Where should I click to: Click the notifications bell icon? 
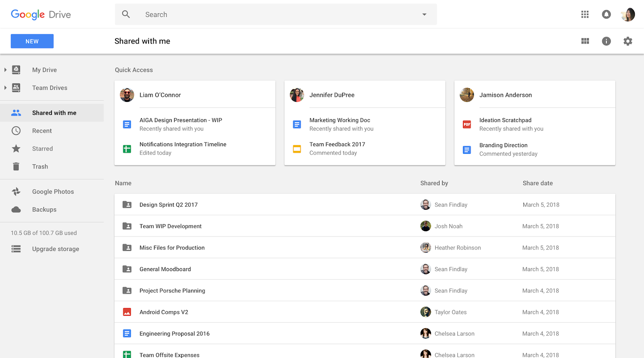606,14
